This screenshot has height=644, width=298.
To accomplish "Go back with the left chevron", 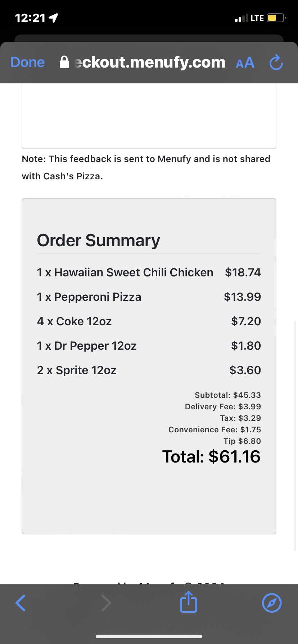I will (x=21, y=603).
